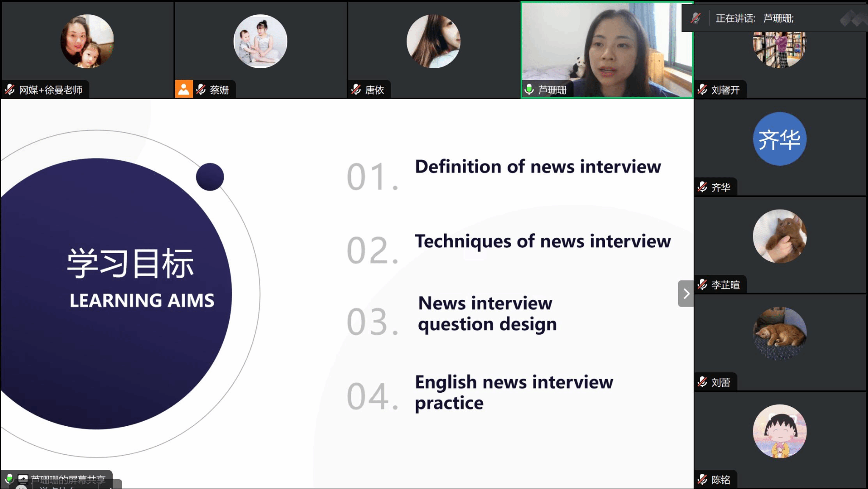Click muted microphone icon next to 蔡姗
The width and height of the screenshot is (868, 489).
point(201,89)
